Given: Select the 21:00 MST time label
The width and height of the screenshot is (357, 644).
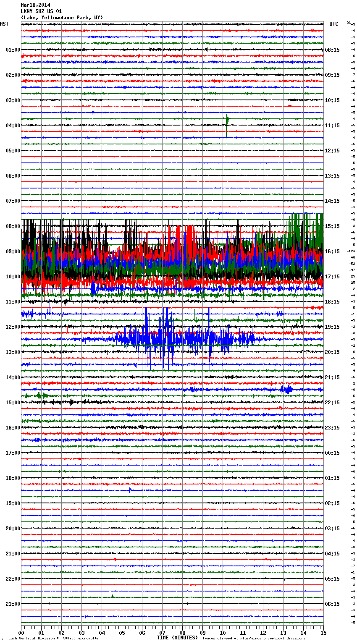Looking at the screenshot, I should pyautogui.click(x=13, y=554).
